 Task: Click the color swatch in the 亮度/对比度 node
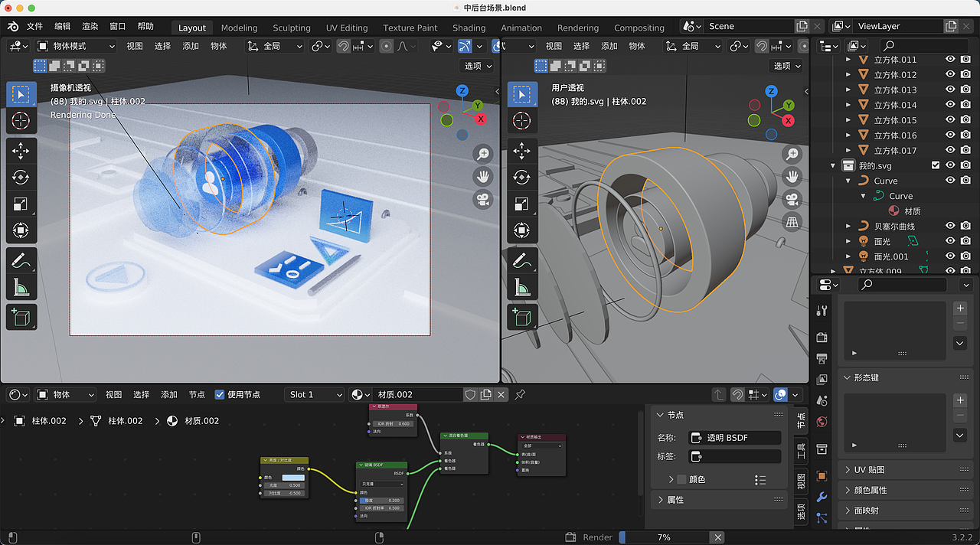click(293, 478)
